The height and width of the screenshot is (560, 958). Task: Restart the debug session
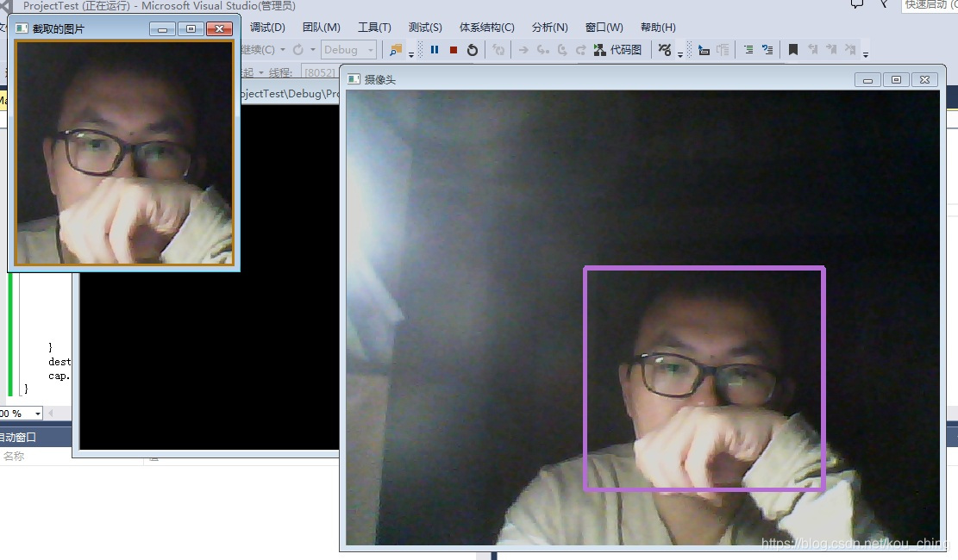click(473, 50)
